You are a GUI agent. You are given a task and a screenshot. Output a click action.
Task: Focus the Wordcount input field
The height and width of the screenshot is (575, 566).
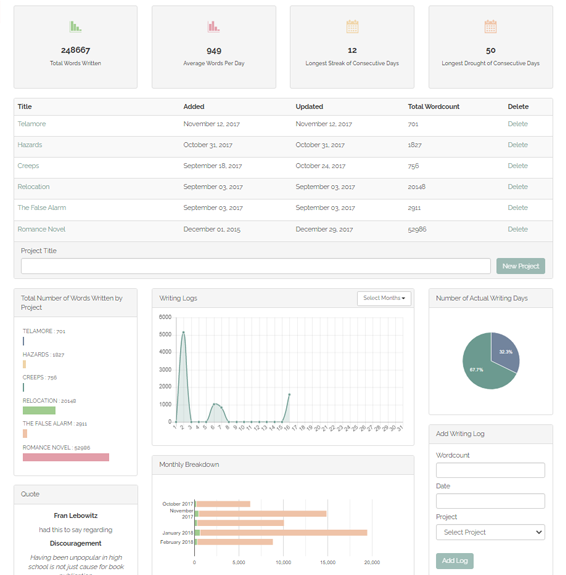click(x=490, y=470)
